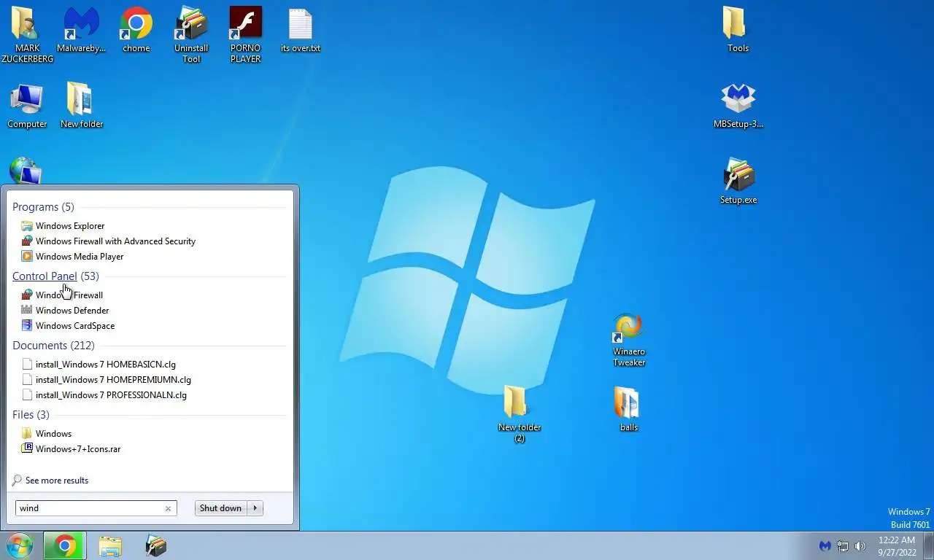
Task: Expand the Shut down options arrow
Action: (255, 508)
